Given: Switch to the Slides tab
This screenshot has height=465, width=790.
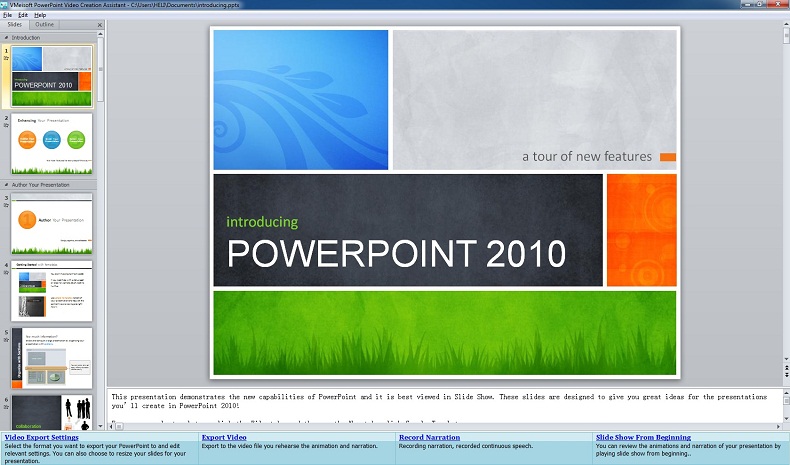Looking at the screenshot, I should point(15,25).
